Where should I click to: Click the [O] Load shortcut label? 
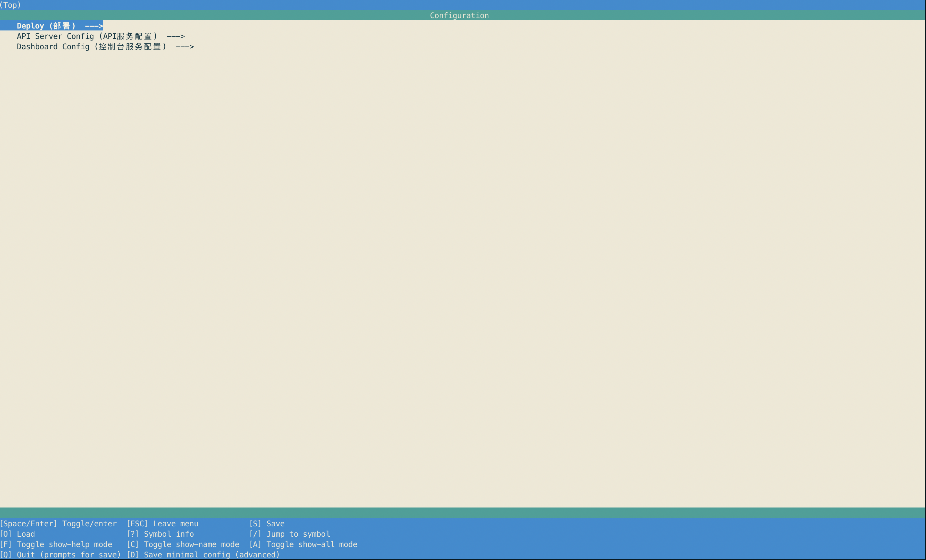coord(18,534)
